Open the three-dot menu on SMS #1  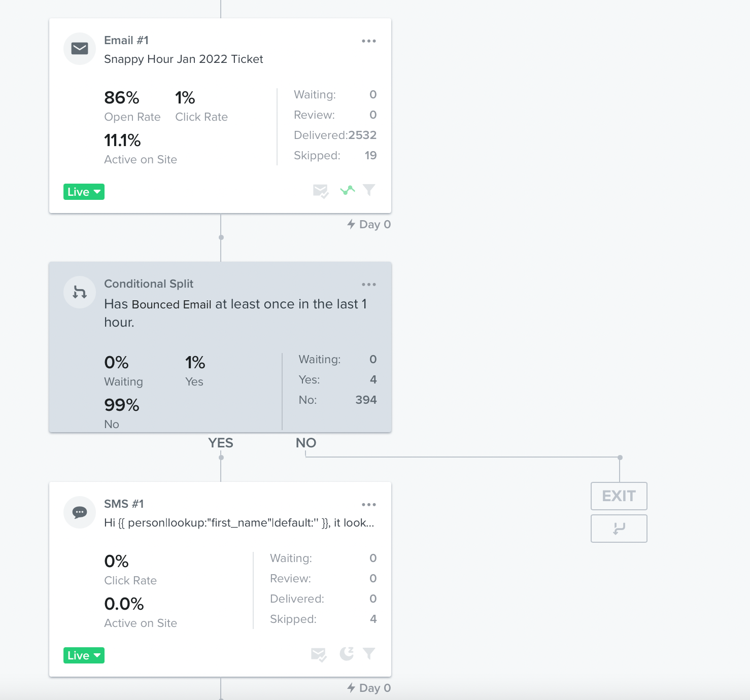point(369,505)
